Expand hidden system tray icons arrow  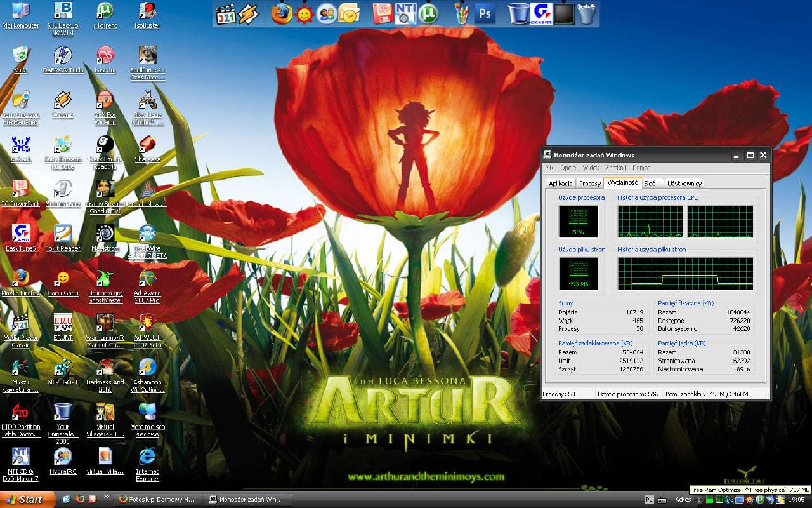click(x=699, y=500)
